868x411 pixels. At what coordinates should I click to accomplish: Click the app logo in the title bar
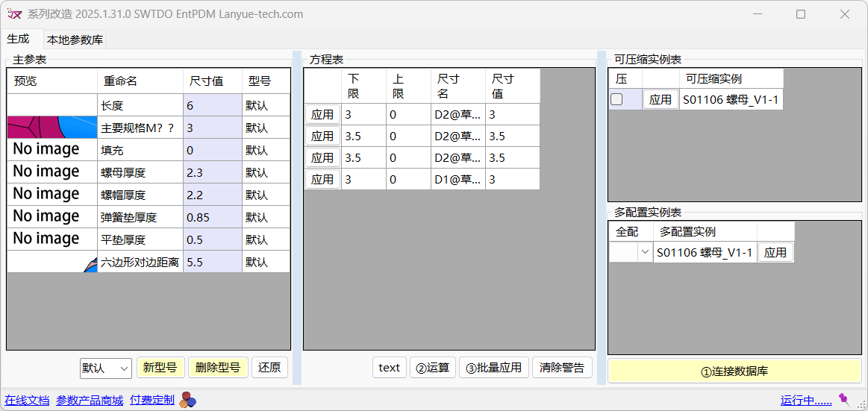[x=14, y=14]
